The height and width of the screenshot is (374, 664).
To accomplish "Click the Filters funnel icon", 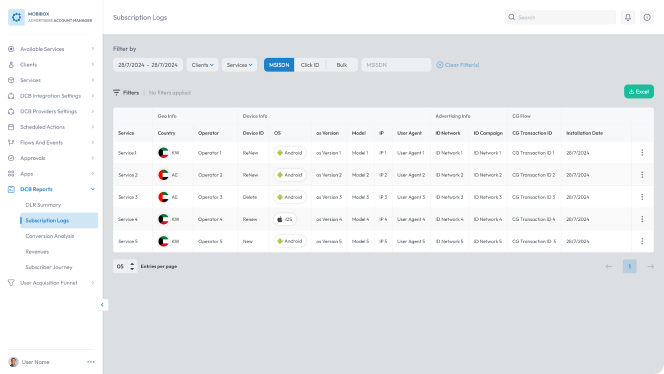I will (x=116, y=92).
